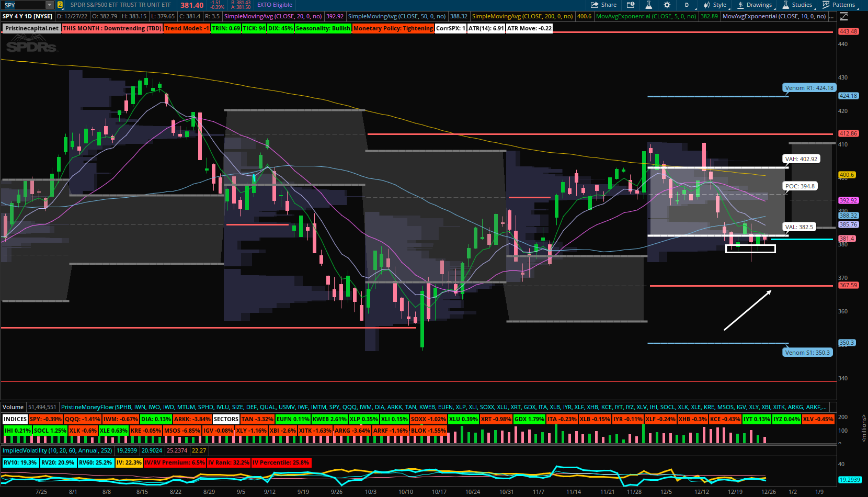Click the Trend Model: -1 label
This screenshot has height=497, width=868.
pyautogui.click(x=187, y=28)
